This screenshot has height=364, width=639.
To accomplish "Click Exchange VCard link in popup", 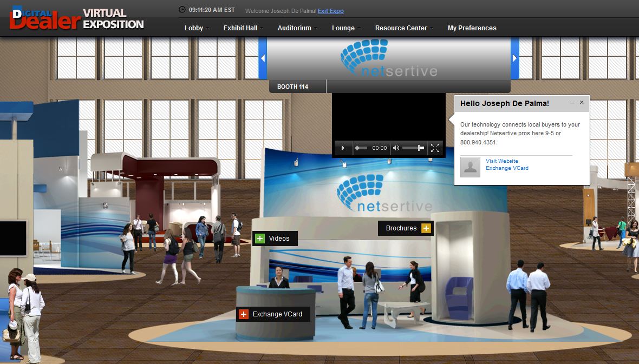I will (x=507, y=168).
